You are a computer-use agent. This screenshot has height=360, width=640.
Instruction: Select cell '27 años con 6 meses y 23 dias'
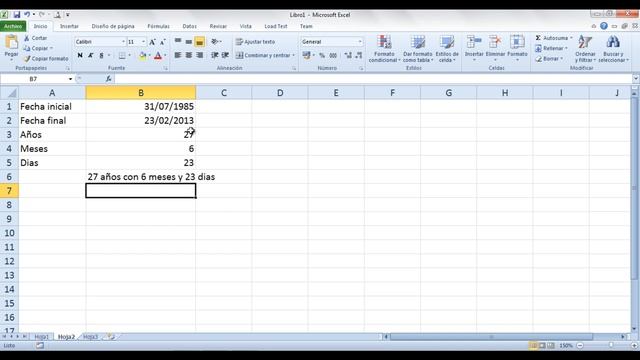click(x=141, y=177)
